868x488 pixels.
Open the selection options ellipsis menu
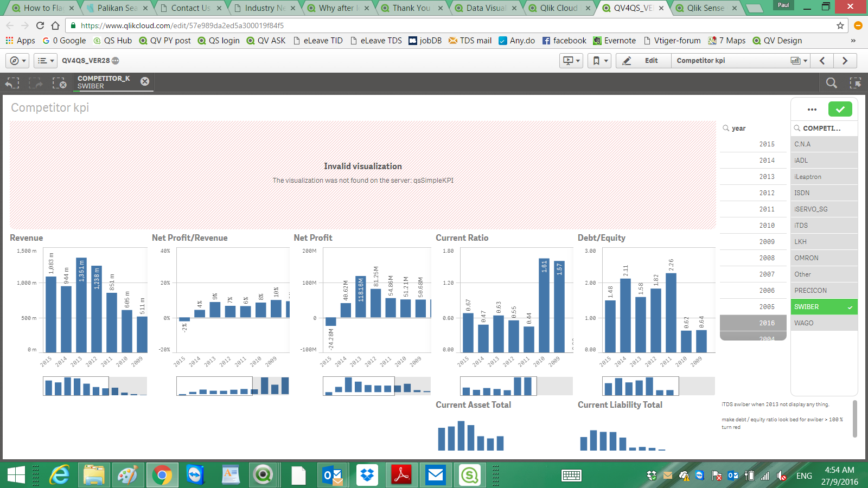point(812,109)
